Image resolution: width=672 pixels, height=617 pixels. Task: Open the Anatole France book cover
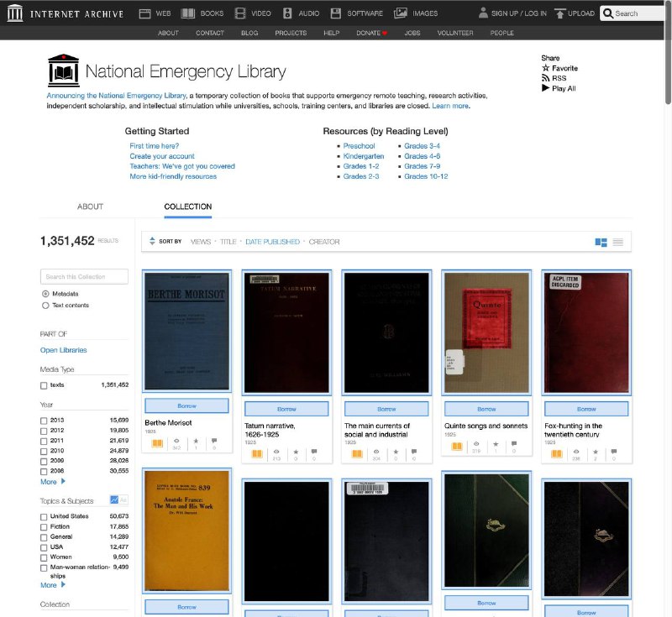tap(186, 531)
